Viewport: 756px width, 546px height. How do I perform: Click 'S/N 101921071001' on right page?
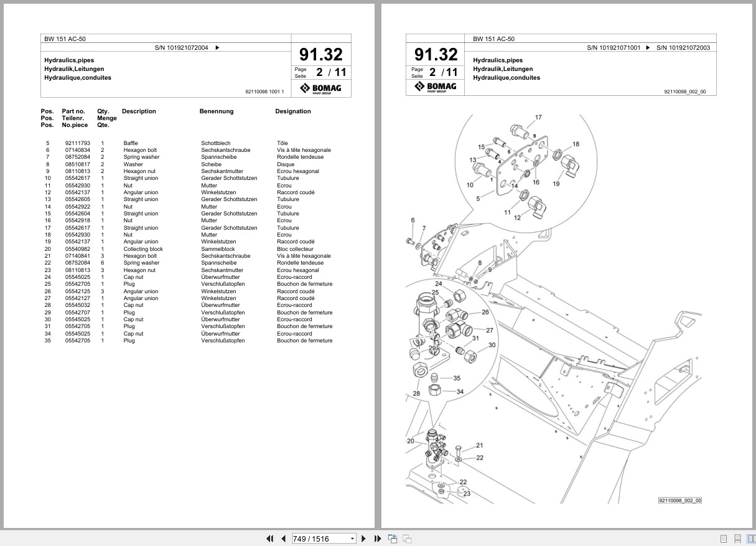(614, 47)
